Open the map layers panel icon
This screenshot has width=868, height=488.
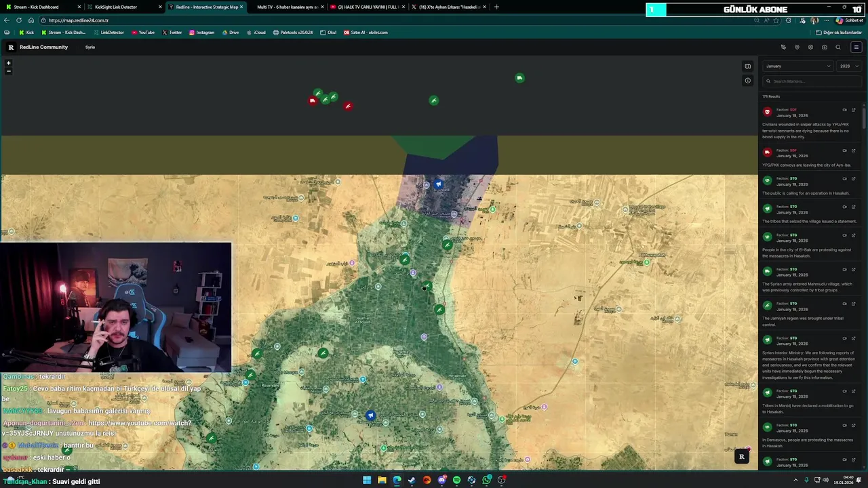(747, 66)
